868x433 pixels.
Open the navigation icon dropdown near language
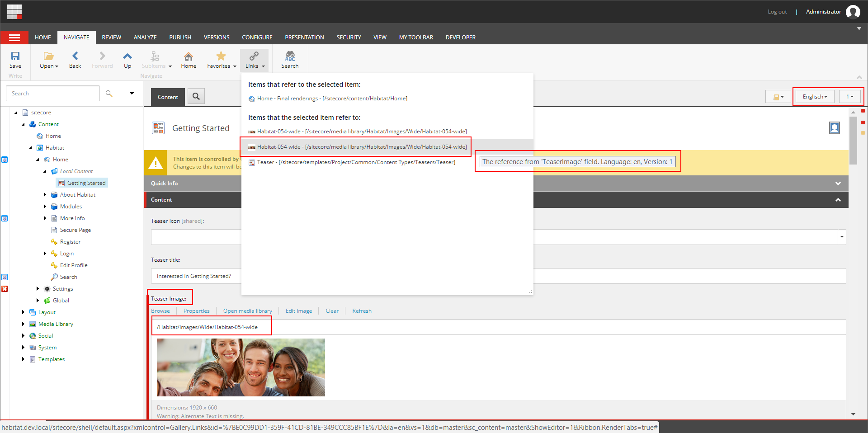pos(778,97)
